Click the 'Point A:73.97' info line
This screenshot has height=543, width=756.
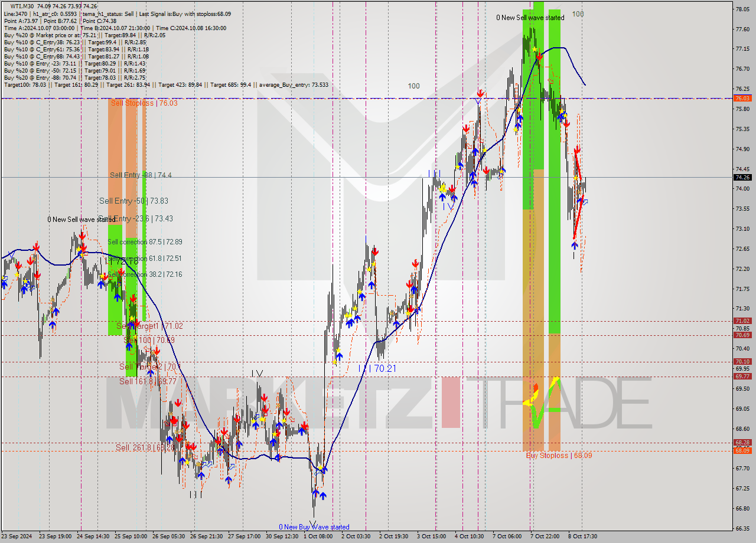(x=61, y=21)
